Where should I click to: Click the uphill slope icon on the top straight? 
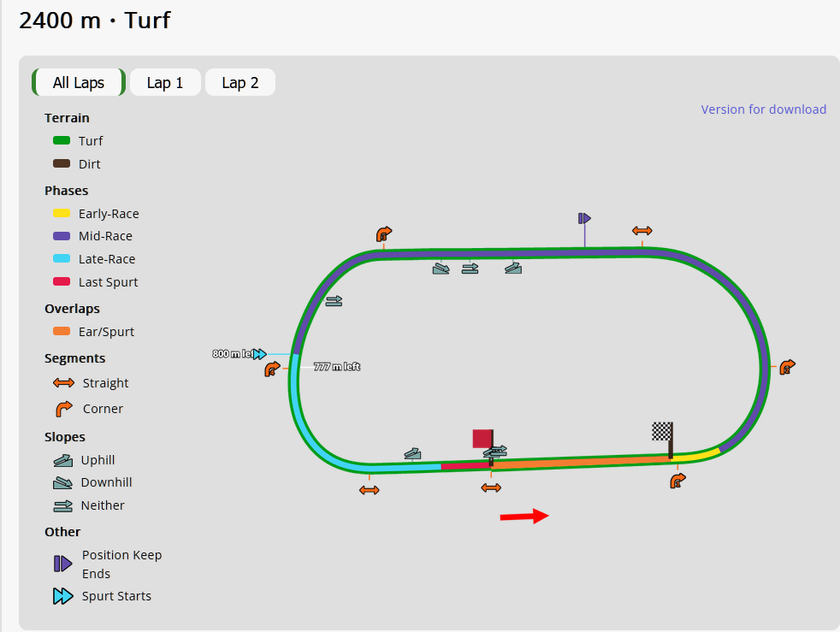(513, 268)
